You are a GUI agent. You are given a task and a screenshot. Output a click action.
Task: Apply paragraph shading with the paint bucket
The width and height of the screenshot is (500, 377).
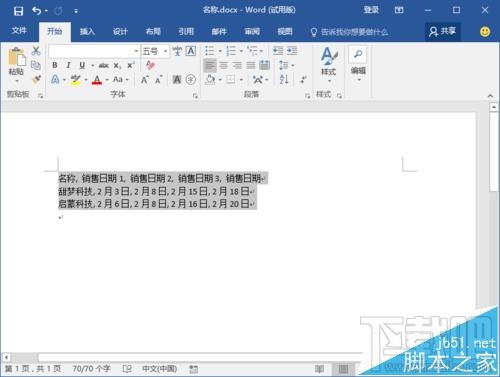(x=210, y=80)
